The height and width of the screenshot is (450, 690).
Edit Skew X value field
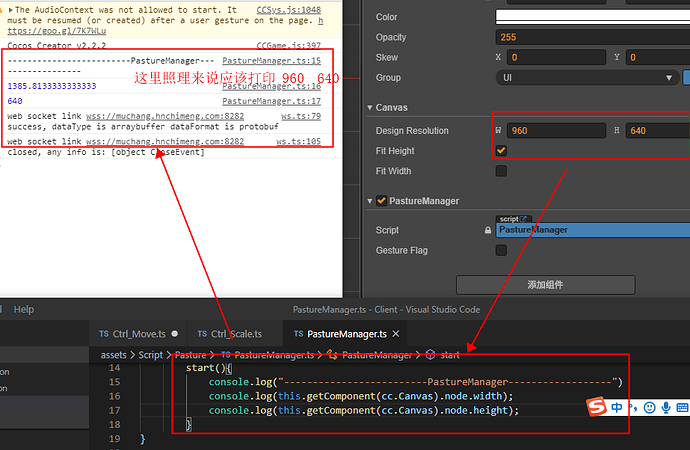tap(557, 58)
